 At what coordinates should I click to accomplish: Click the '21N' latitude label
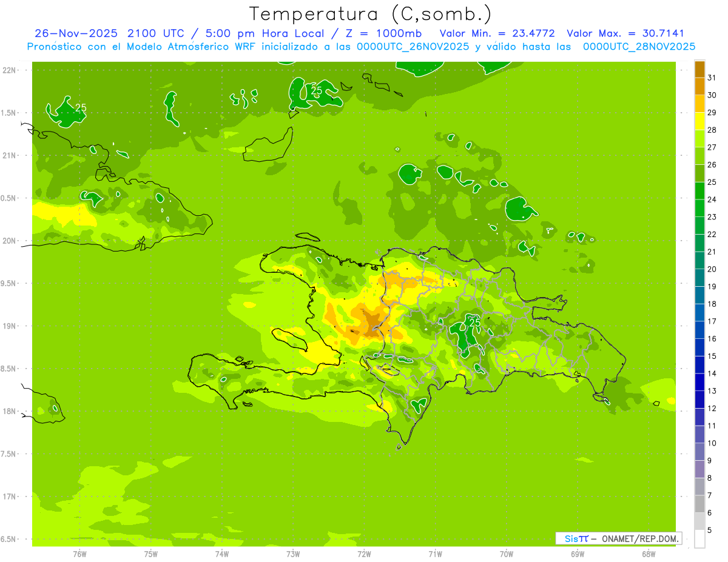tap(10, 156)
